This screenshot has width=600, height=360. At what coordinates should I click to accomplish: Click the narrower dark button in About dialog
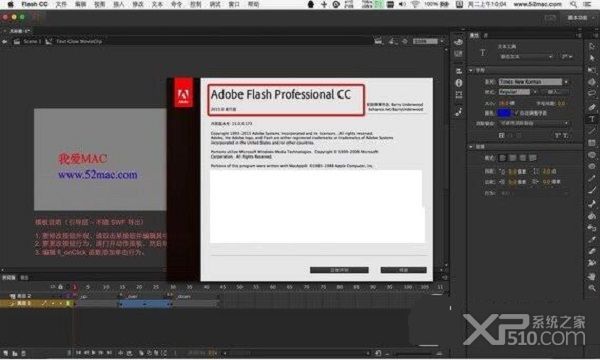pos(403,270)
